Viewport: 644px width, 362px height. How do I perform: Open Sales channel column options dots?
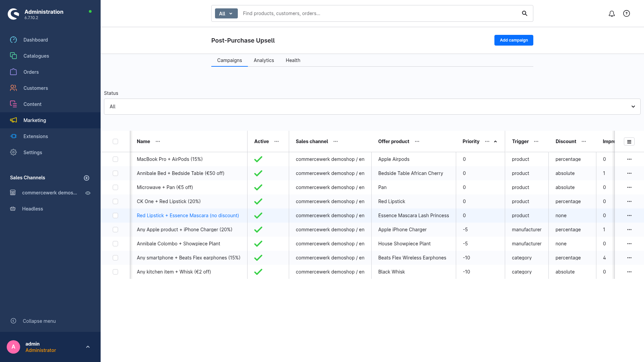coord(335,141)
